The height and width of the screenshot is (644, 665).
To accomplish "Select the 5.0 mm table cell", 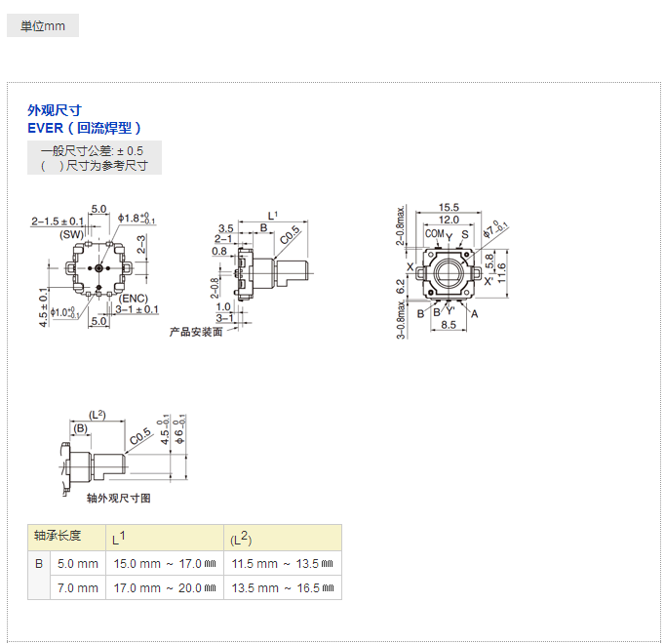I will [x=78, y=564].
